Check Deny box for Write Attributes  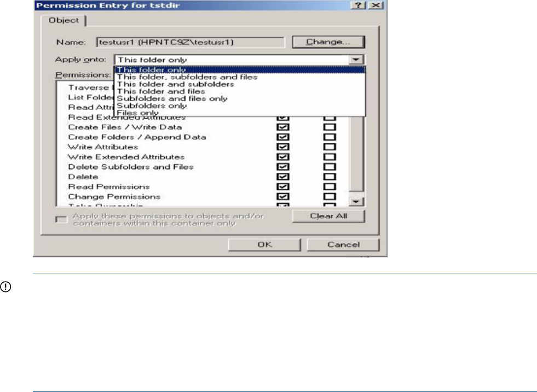[330, 147]
